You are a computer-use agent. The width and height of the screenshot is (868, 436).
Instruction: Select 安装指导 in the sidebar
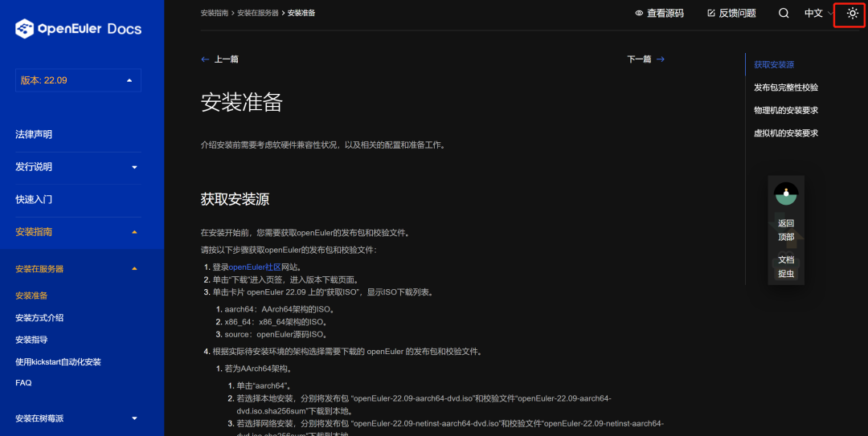tap(31, 340)
